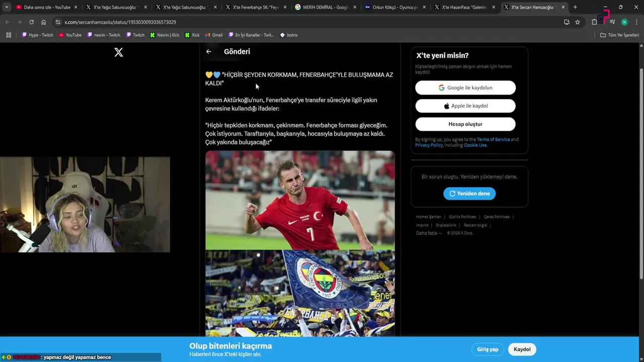Open the Terms of Service link
This screenshot has height=362, width=644.
pos(493,140)
